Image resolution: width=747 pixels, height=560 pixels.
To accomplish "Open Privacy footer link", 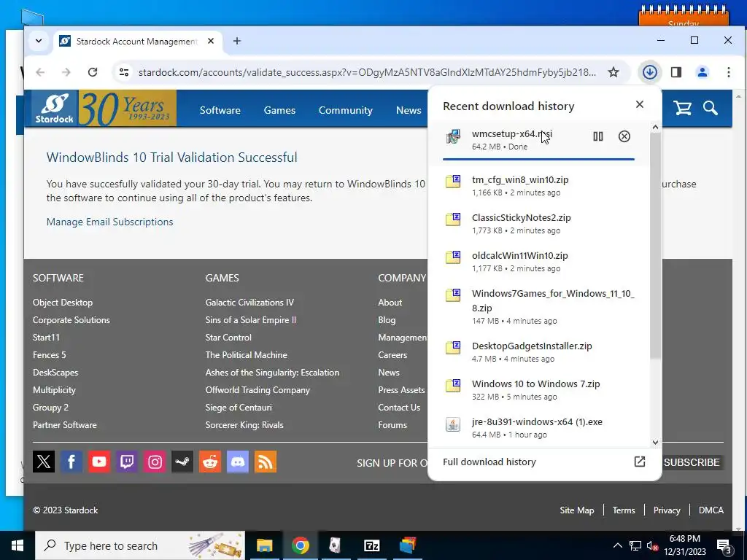I will (667, 510).
